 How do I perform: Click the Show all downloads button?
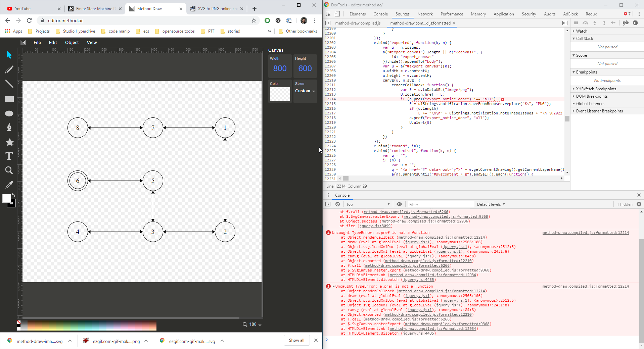click(x=296, y=340)
